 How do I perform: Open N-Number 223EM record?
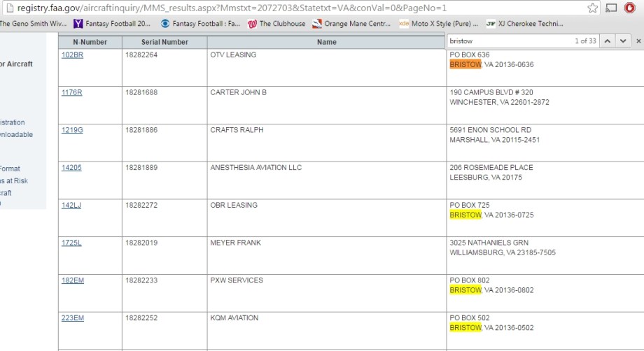point(73,318)
